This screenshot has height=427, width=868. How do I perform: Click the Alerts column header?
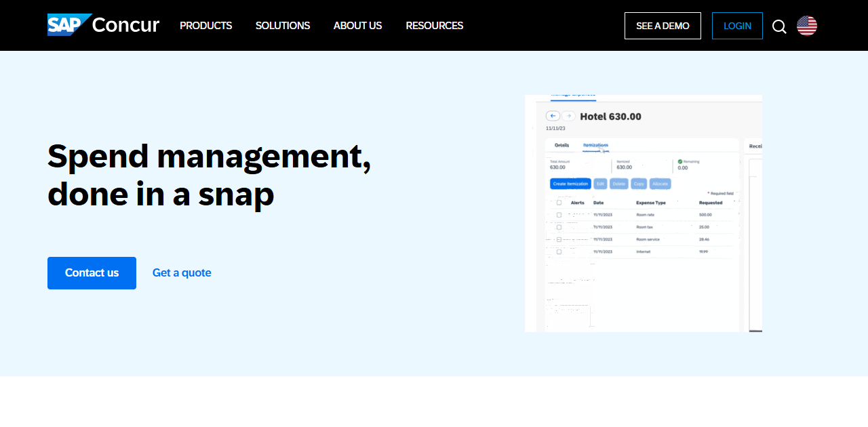pyautogui.click(x=578, y=203)
